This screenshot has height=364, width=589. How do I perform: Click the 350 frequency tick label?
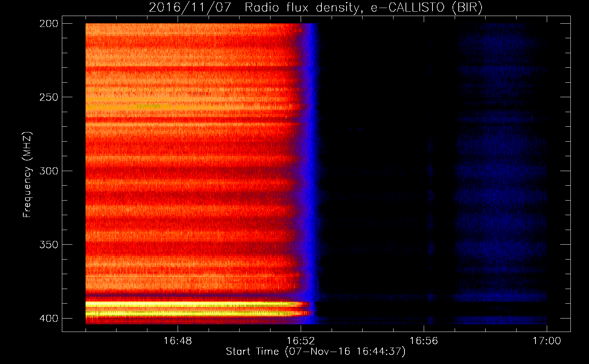click(49, 244)
